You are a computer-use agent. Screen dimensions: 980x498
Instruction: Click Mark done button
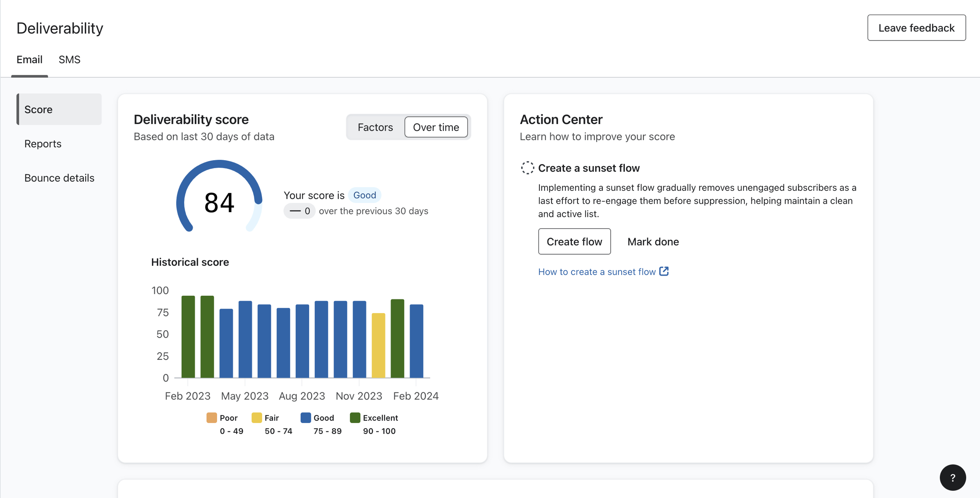coord(653,241)
